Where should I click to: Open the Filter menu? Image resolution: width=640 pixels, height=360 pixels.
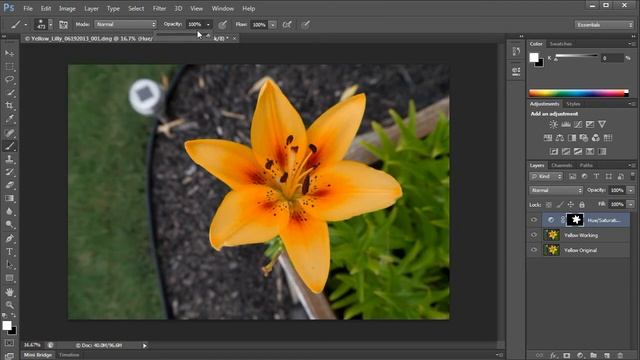pyautogui.click(x=159, y=8)
